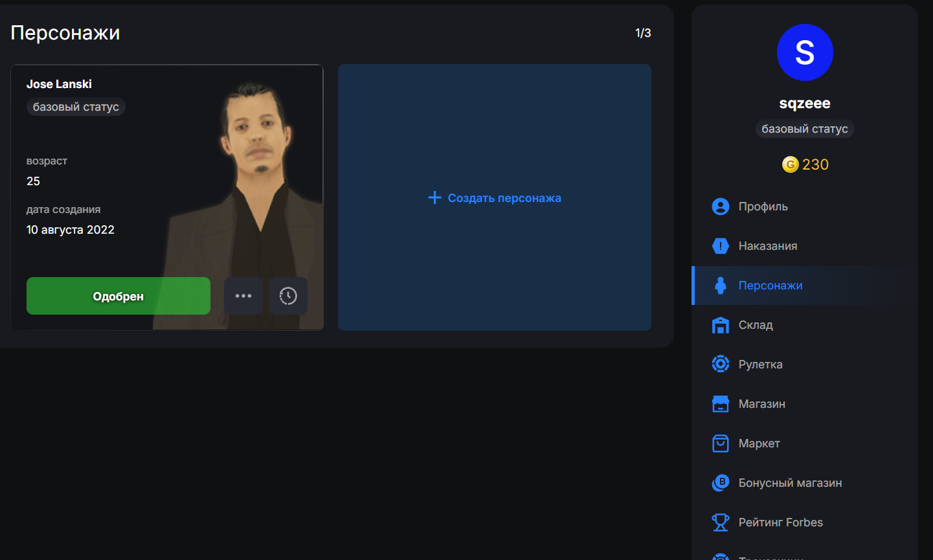Open the Магазин shop icon
This screenshot has width=933, height=560.
[720, 404]
